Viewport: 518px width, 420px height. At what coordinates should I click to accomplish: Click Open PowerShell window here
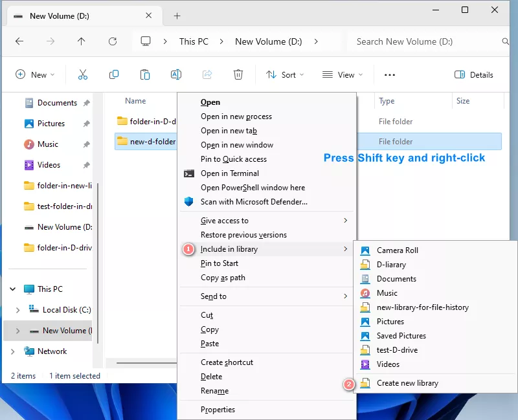click(267, 188)
